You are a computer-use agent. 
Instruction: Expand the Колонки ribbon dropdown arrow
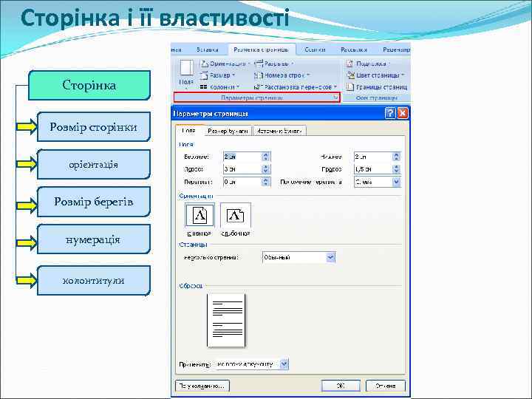point(238,87)
